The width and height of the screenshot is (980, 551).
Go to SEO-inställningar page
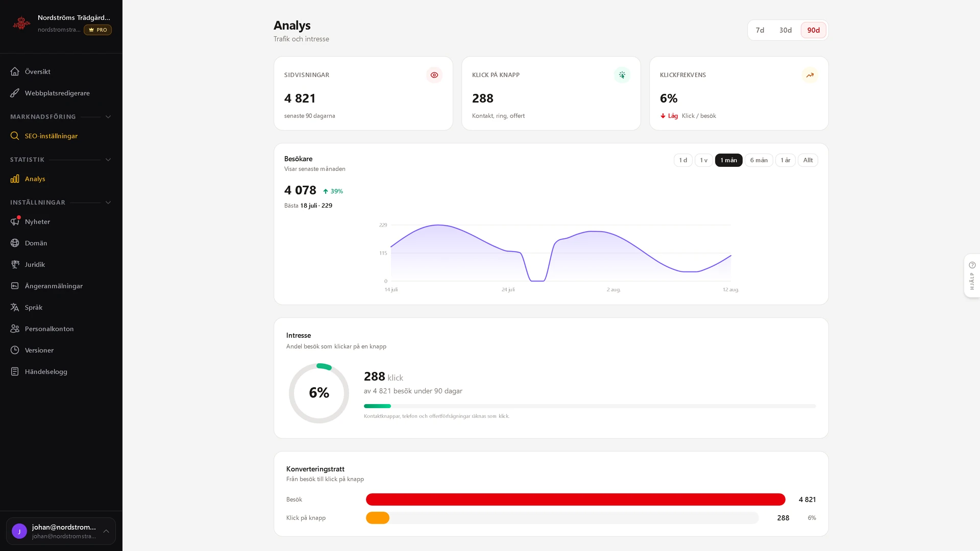tap(61, 136)
